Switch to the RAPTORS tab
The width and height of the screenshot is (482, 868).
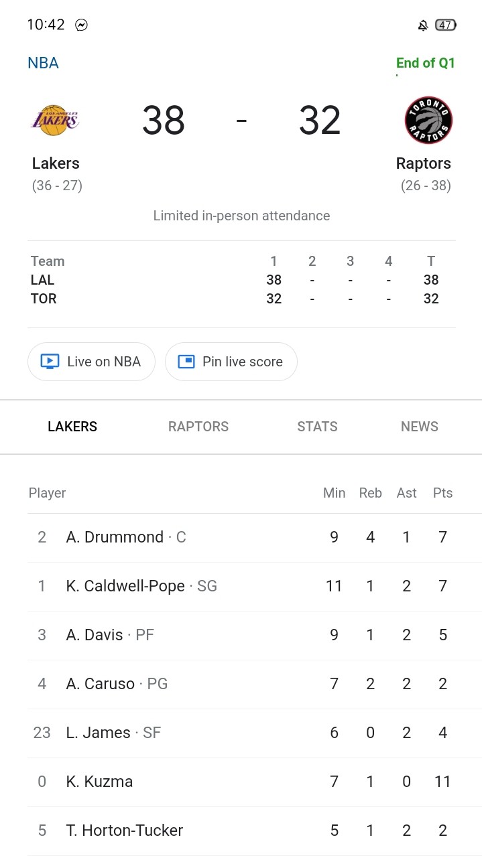click(198, 427)
